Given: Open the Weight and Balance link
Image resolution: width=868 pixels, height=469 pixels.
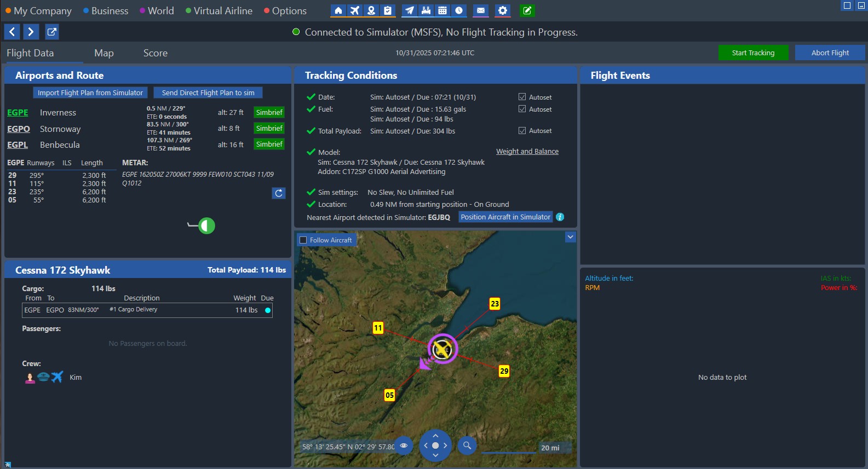Looking at the screenshot, I should 527,152.
